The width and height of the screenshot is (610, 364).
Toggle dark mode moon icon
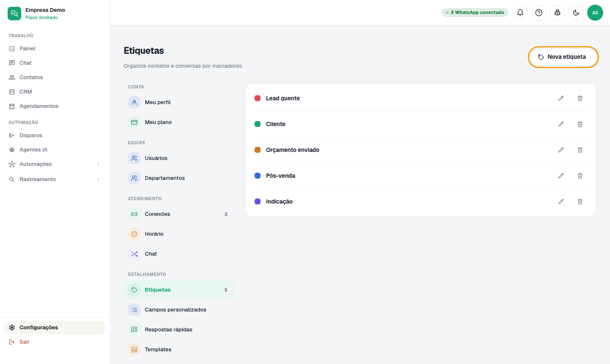pyautogui.click(x=576, y=13)
